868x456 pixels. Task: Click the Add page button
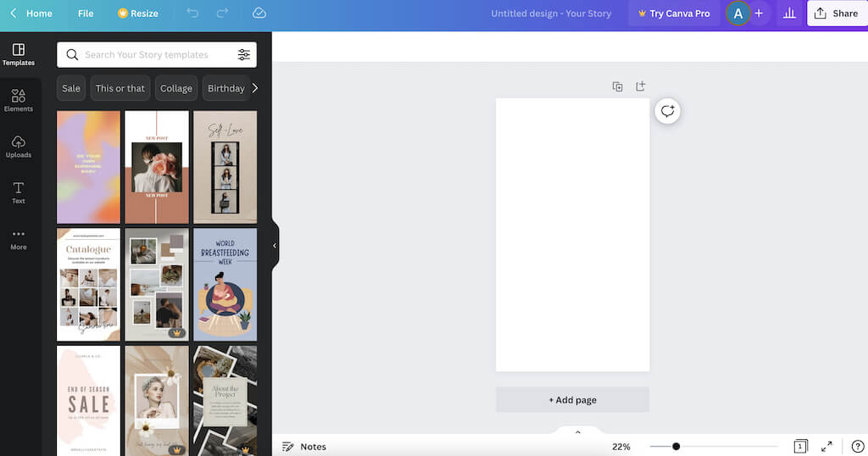click(x=572, y=400)
